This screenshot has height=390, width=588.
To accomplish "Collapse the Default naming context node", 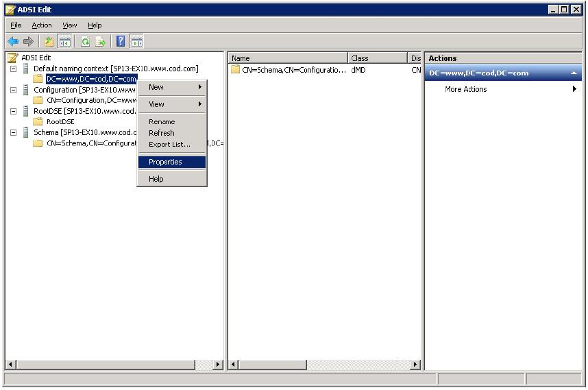I will [14, 69].
